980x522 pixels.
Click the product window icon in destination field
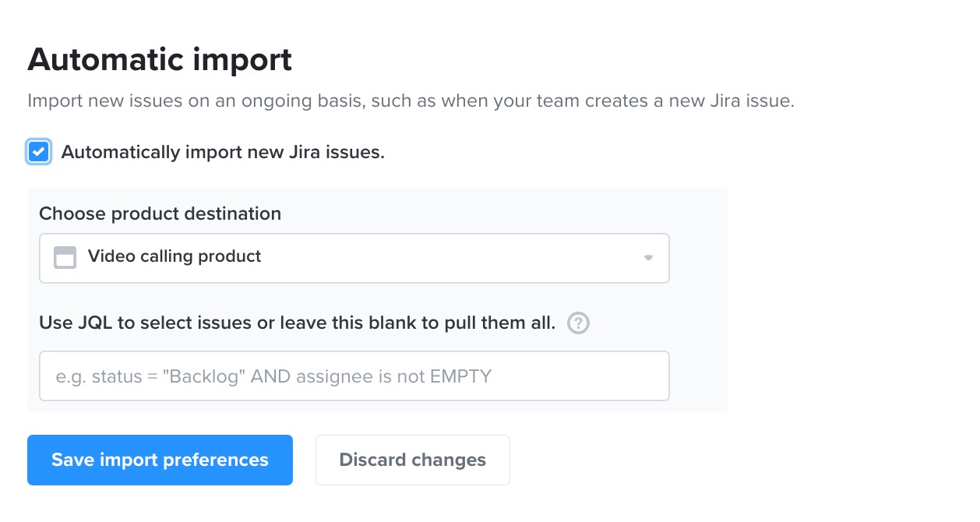pos(65,257)
